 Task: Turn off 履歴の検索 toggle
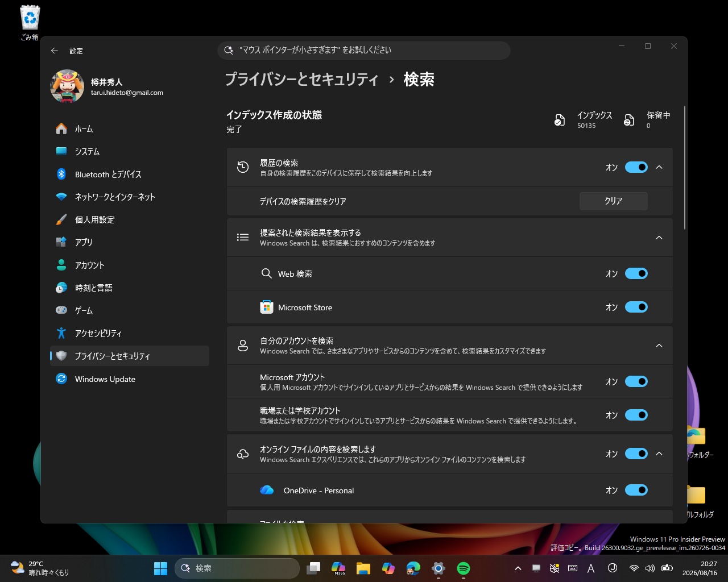click(636, 167)
